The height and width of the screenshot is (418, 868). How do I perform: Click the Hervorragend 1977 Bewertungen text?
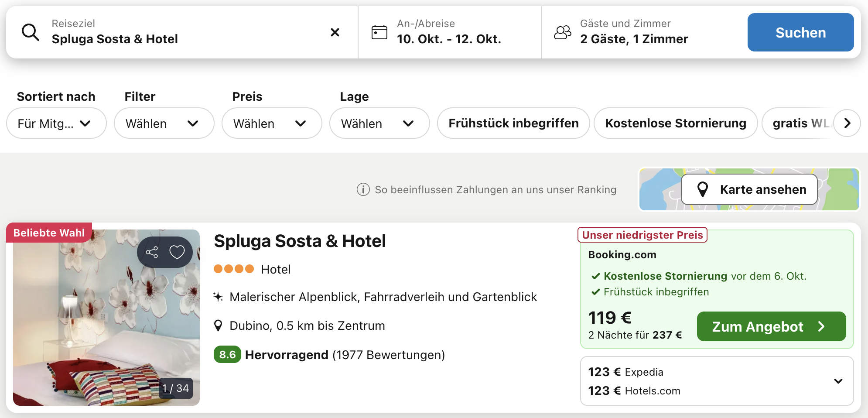(345, 355)
